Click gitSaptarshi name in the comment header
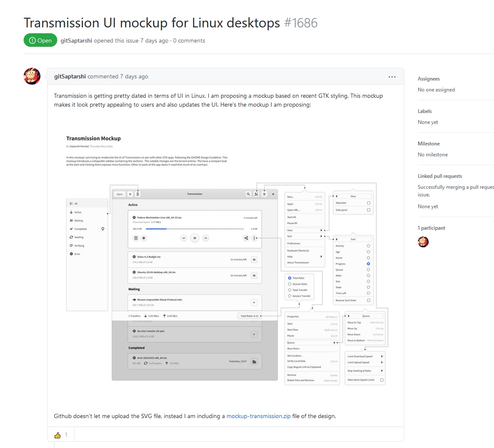Screen dimensions: 494x448 click(x=70, y=76)
